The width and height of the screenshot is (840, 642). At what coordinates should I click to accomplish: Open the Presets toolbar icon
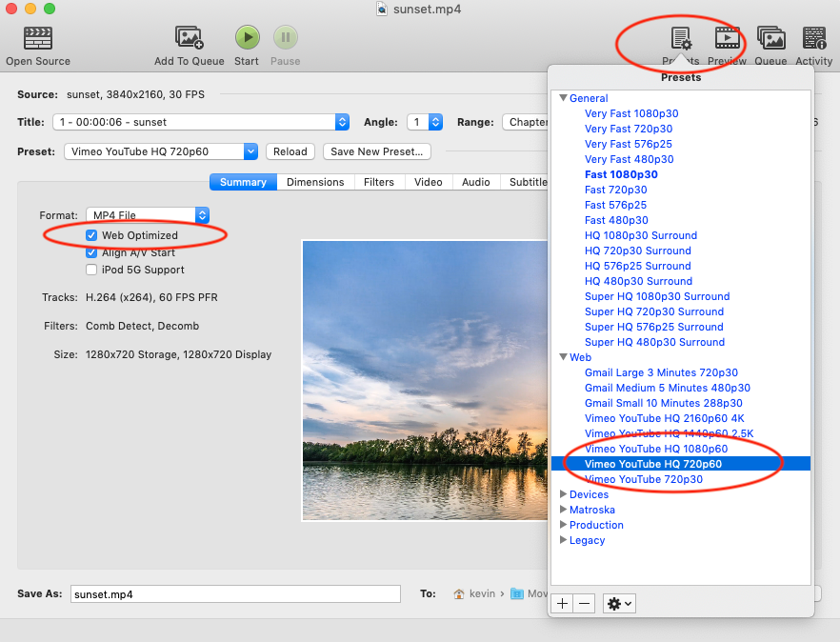pos(681,39)
